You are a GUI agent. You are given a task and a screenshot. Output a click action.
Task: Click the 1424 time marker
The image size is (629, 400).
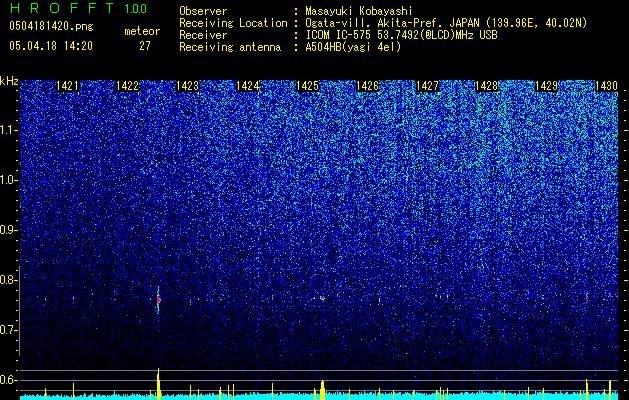[248, 86]
